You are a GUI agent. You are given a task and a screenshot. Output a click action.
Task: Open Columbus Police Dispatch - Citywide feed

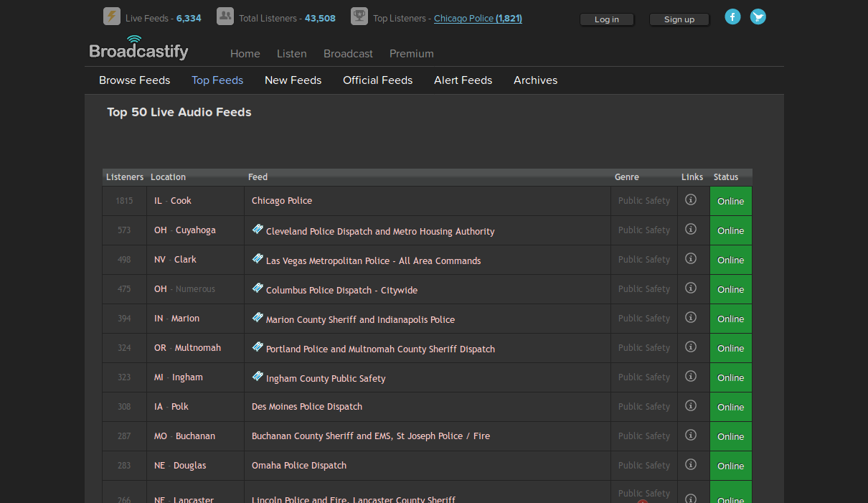click(x=341, y=290)
